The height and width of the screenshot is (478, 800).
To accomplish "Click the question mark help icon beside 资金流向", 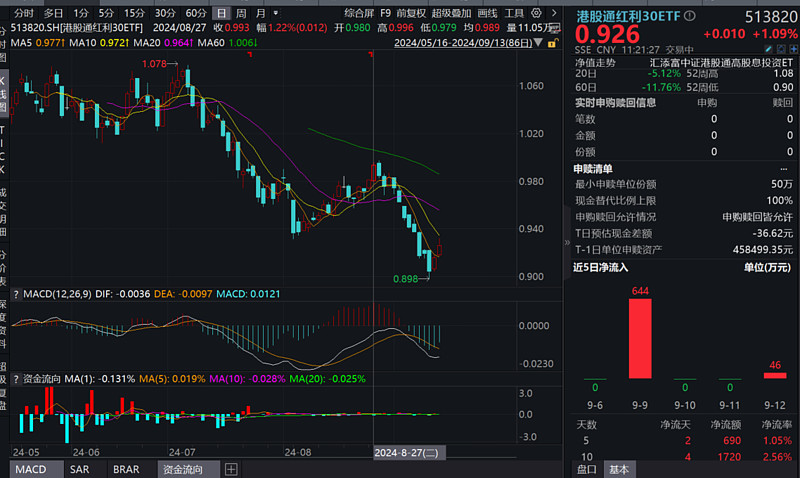I will [x=16, y=379].
